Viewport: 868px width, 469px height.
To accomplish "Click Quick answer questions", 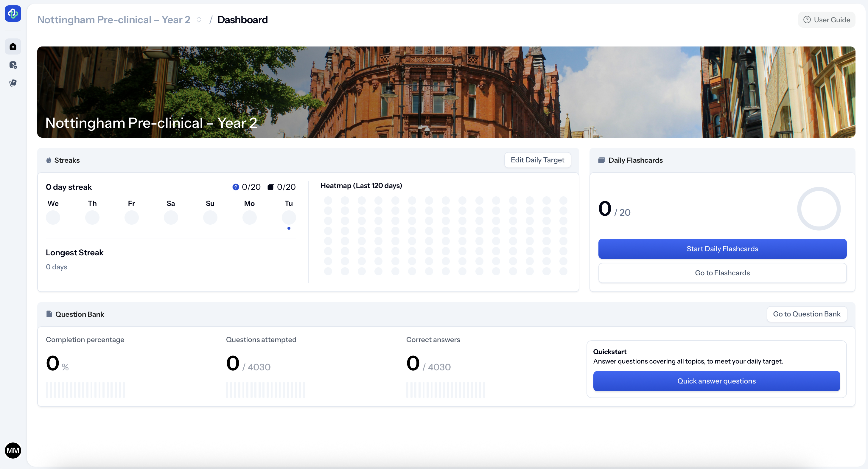I will coord(716,381).
